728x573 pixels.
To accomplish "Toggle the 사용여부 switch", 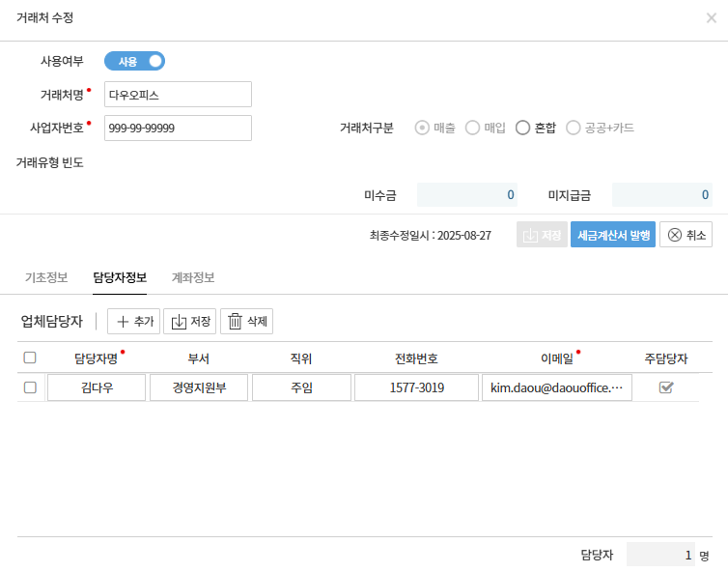I will pyautogui.click(x=134, y=61).
